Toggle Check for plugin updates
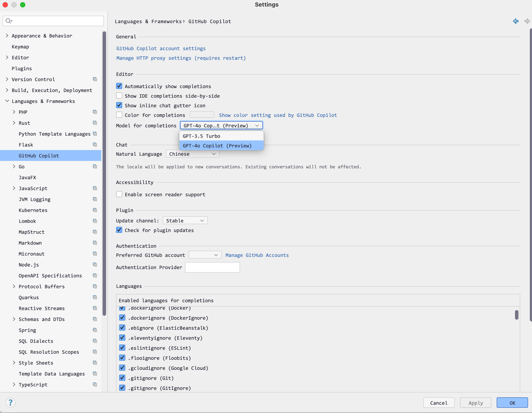 [119, 230]
